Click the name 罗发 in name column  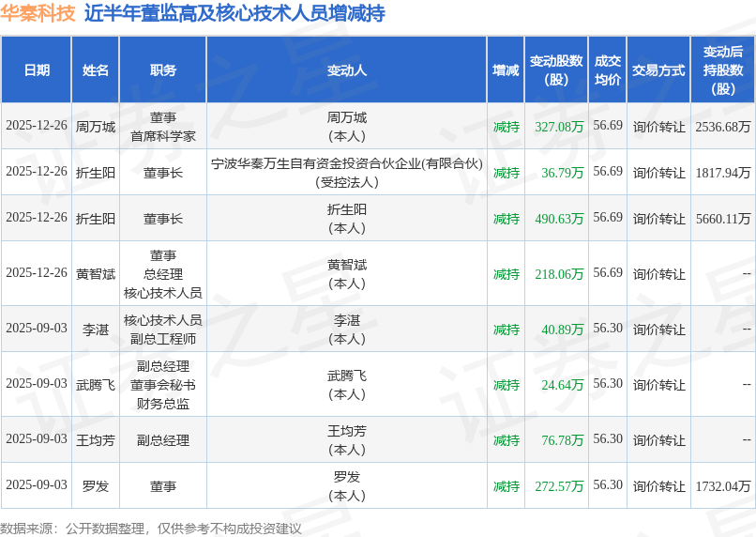pyautogui.click(x=96, y=486)
